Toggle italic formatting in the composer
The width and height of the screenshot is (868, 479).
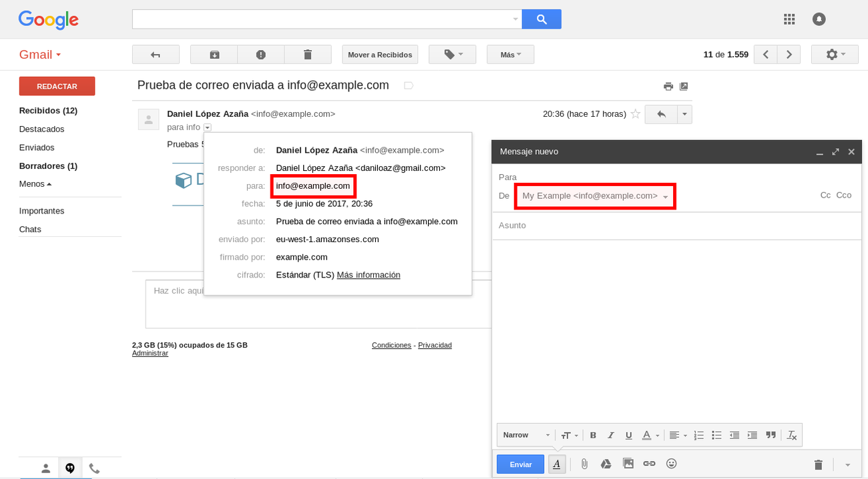611,435
